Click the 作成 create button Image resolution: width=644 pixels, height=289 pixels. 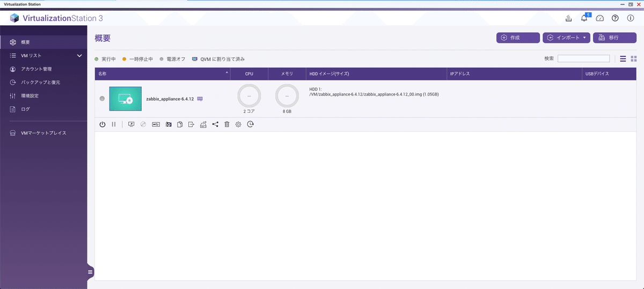(x=518, y=38)
